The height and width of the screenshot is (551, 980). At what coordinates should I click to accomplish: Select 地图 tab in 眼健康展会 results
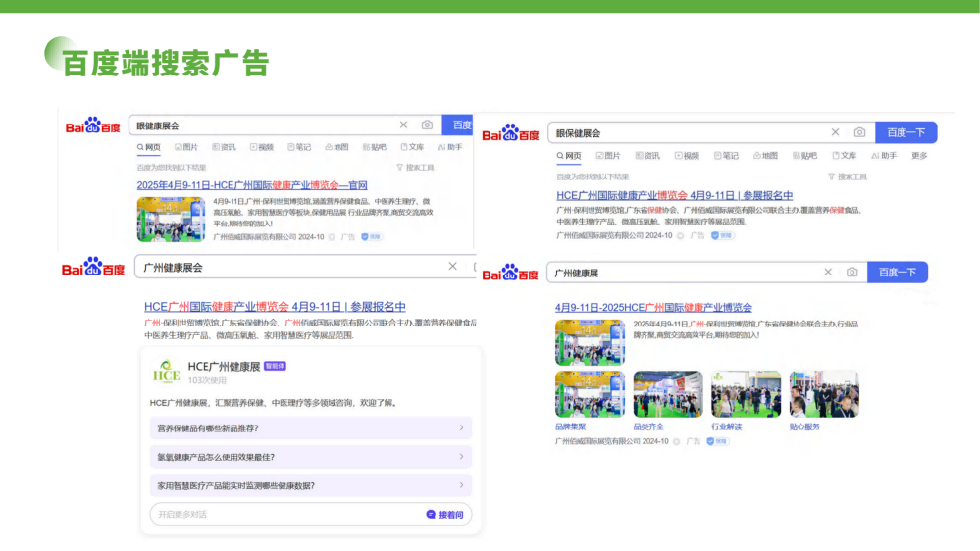coord(336,147)
